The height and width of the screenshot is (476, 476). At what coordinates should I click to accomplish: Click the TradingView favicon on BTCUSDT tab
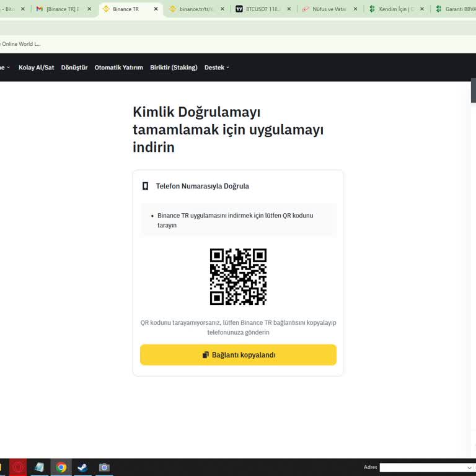[x=239, y=9]
